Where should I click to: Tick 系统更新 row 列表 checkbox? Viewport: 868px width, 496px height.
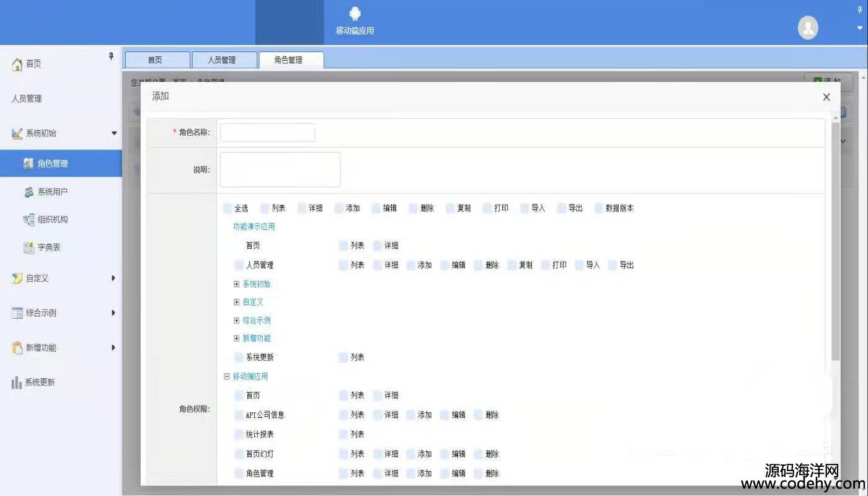click(343, 358)
